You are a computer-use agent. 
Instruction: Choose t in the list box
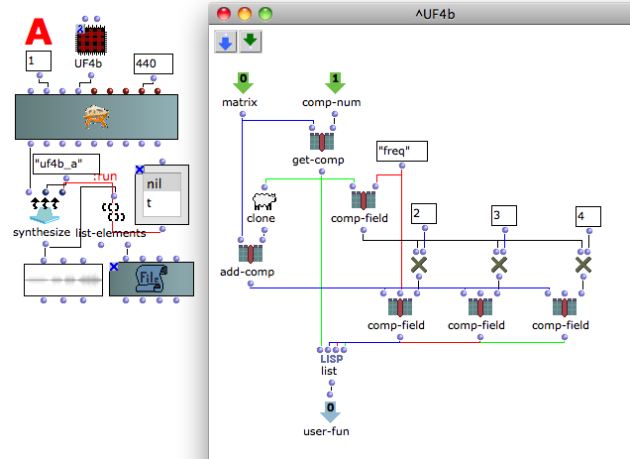(162, 203)
